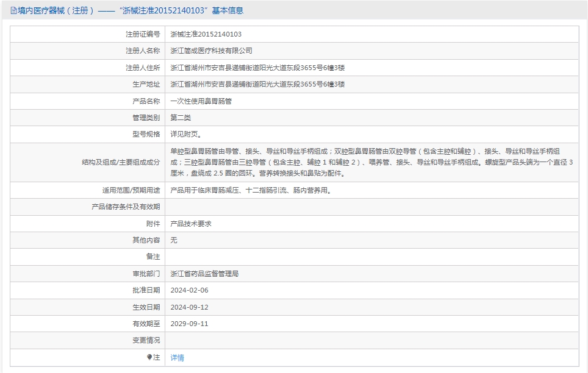Click the 结构及组成/主要组成成分 label
Screen dimensions: 588x373
coord(121,162)
